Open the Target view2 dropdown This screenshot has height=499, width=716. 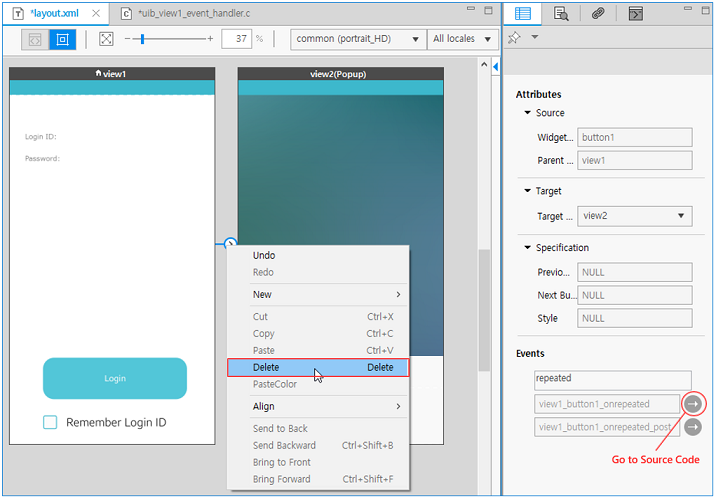[635, 216]
